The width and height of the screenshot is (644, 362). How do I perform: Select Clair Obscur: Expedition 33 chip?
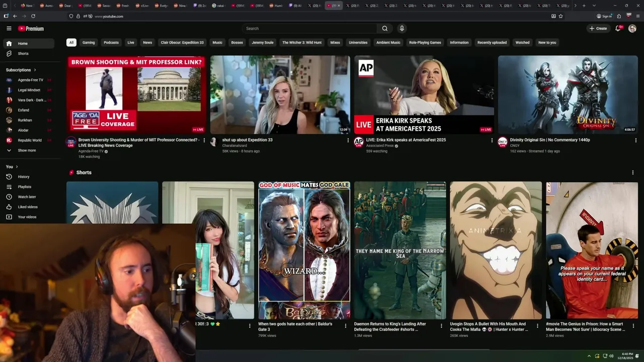(x=182, y=43)
